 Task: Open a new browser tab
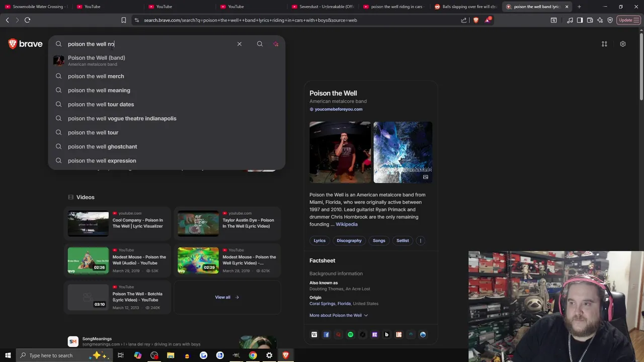[x=579, y=7]
